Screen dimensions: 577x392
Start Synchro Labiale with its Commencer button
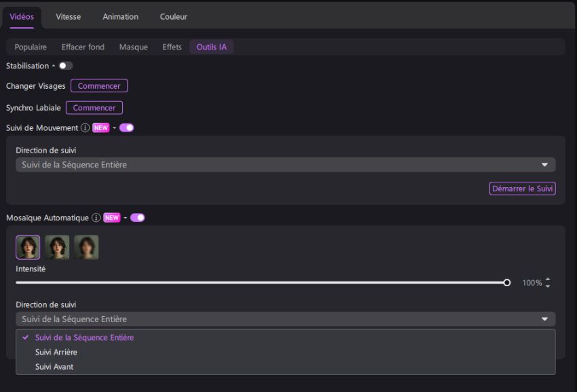click(x=94, y=107)
